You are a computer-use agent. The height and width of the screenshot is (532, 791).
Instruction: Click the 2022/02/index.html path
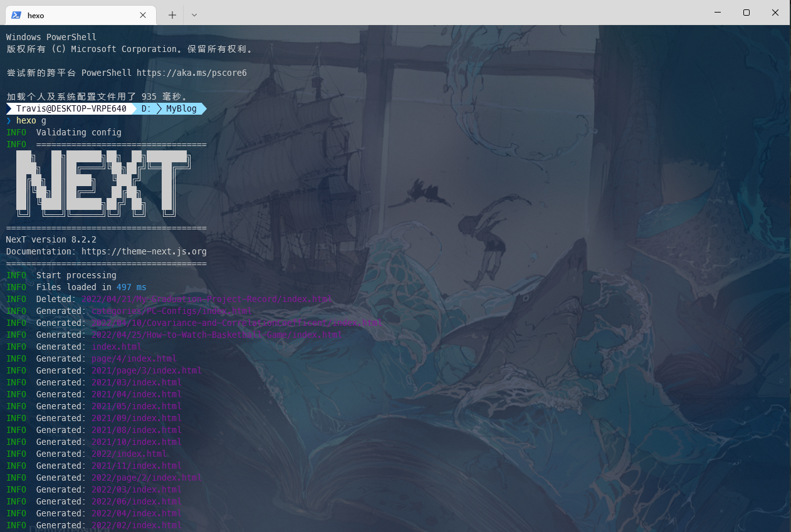(137, 525)
